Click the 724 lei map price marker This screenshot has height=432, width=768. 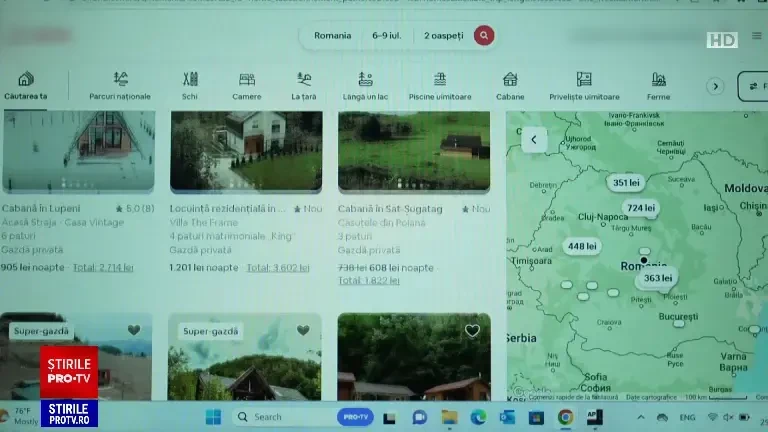click(640, 208)
